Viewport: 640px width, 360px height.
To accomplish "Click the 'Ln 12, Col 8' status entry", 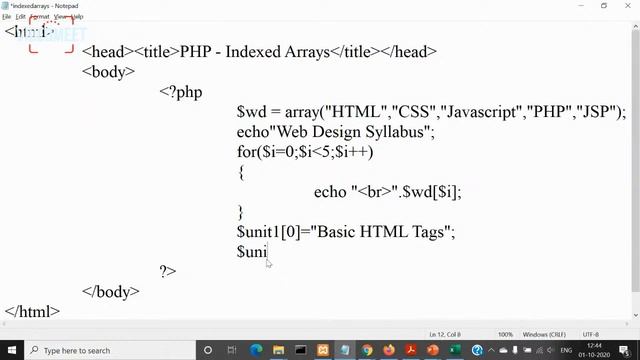I will pyautogui.click(x=445, y=334).
